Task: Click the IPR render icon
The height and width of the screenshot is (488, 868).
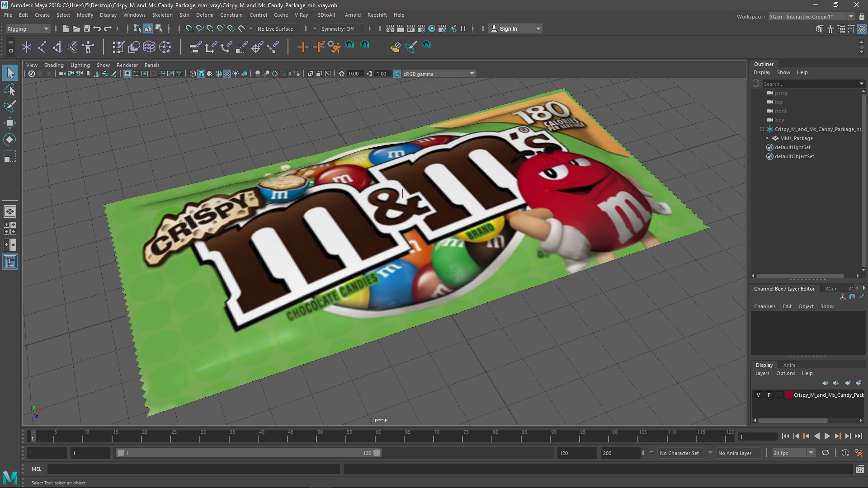Action: point(411,28)
